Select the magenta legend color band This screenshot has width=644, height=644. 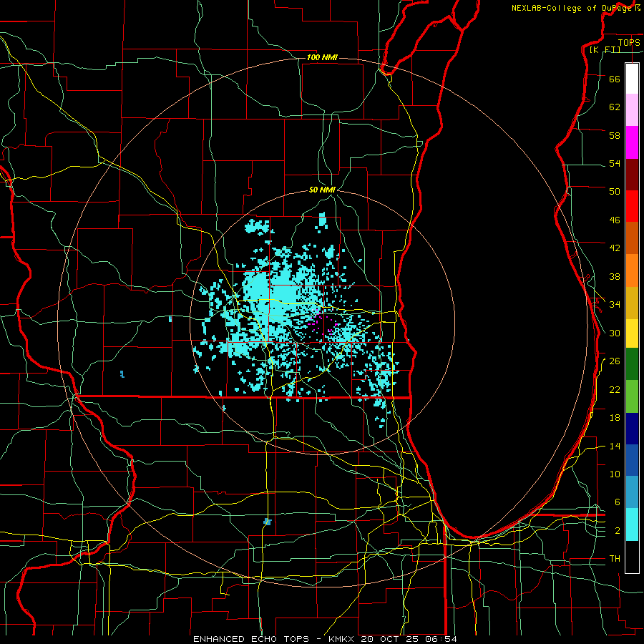(632, 142)
